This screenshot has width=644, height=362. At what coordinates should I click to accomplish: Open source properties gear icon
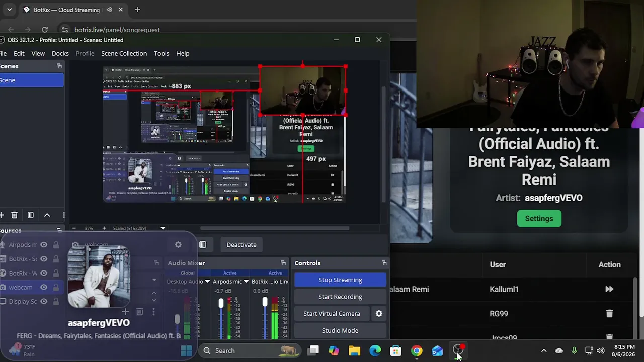[178, 245]
